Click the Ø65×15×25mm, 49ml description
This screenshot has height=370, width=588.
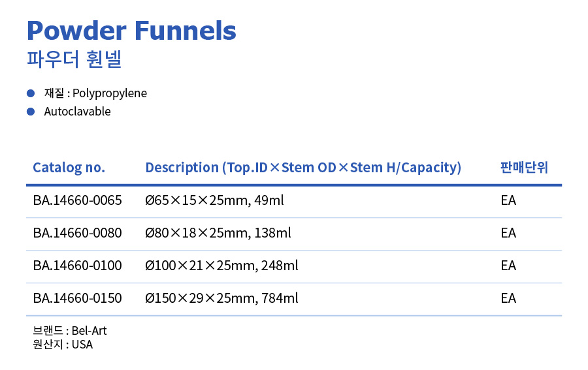(214, 200)
